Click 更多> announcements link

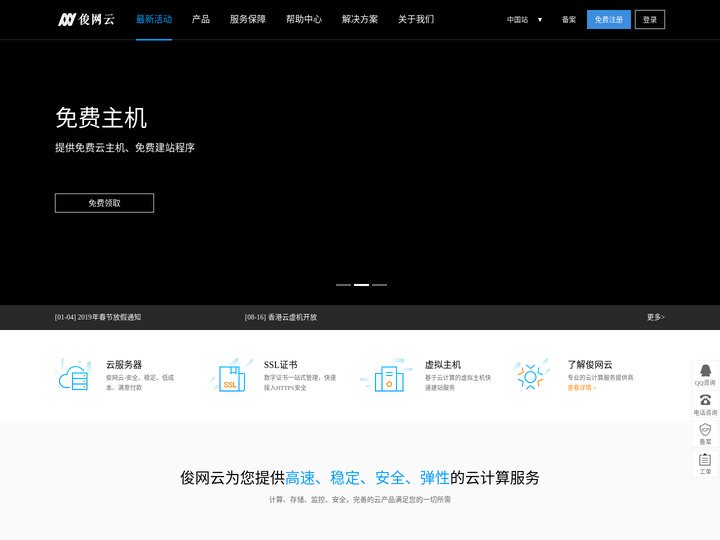(656, 317)
